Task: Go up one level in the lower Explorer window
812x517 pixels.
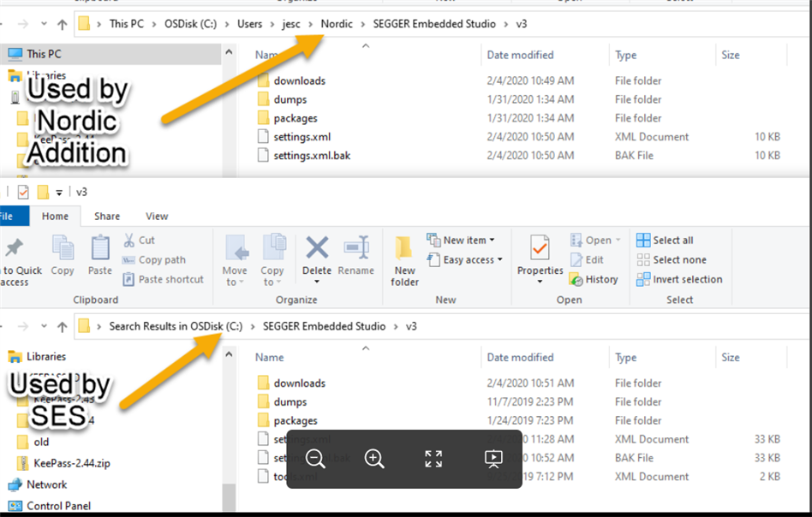Action: [x=63, y=327]
